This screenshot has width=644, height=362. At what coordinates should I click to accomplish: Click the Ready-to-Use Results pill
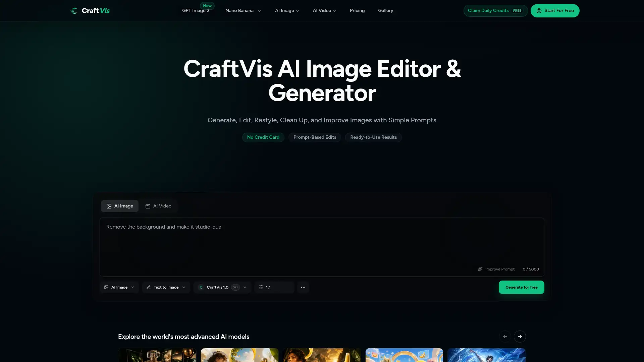click(373, 137)
